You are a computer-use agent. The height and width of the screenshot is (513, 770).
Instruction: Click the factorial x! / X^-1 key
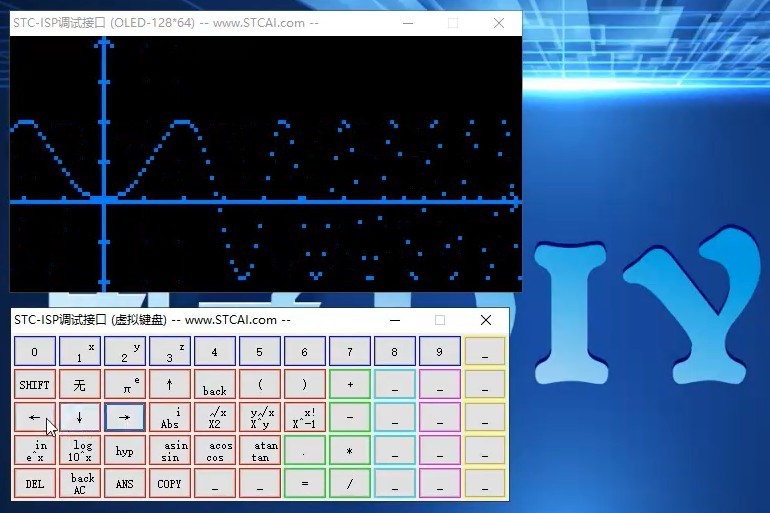tap(304, 417)
